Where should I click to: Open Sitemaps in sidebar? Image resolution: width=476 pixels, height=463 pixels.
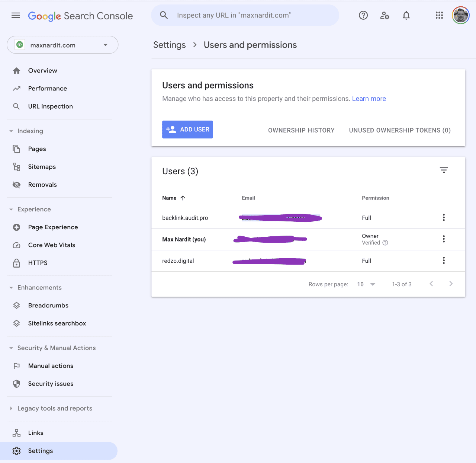click(42, 167)
